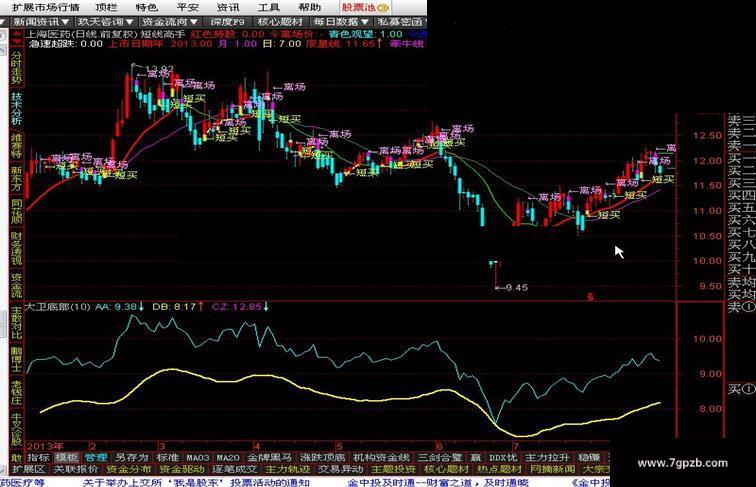The width and height of the screenshot is (756, 487).
Task: Click the 网摘新闻 bottom tab
Action: [553, 469]
